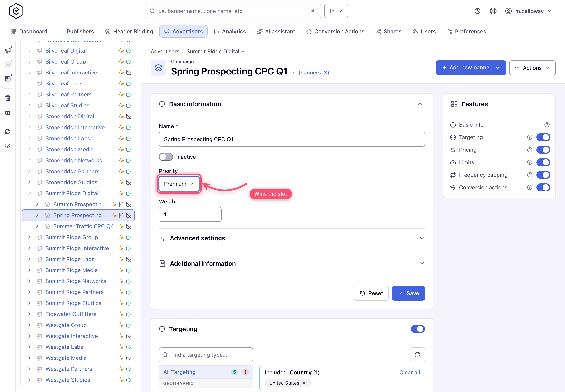
Task: Open the Header Bidding tab
Action: point(129,31)
